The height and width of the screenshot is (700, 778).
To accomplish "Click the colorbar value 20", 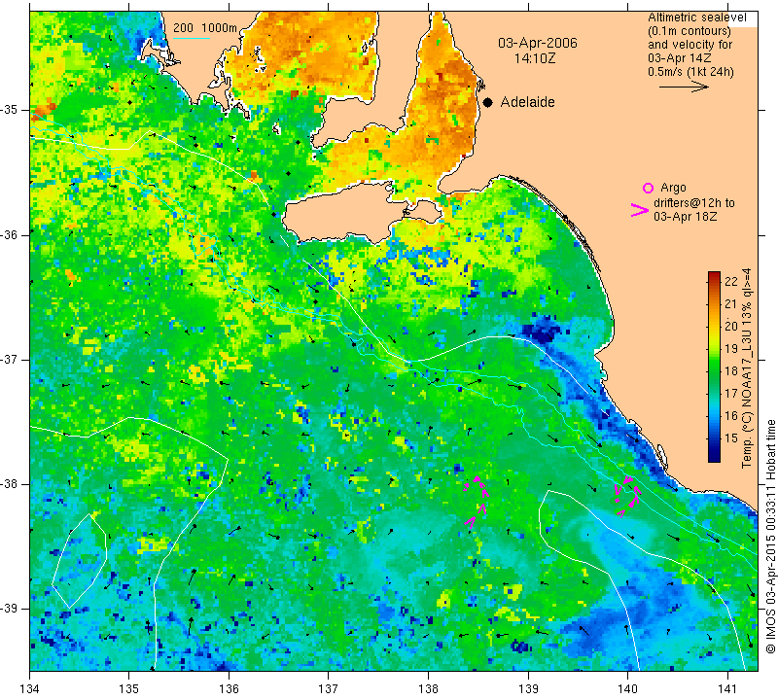I will pos(731,326).
